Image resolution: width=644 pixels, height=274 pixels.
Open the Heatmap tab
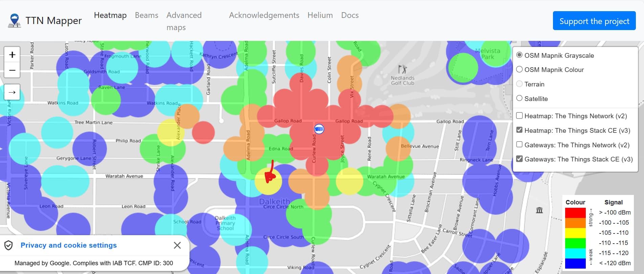110,15
